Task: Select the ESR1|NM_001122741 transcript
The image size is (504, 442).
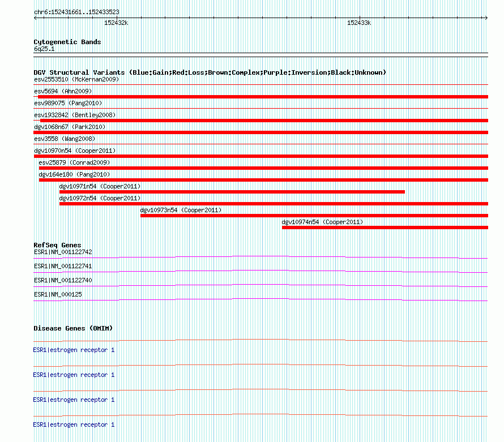Action: click(63, 267)
